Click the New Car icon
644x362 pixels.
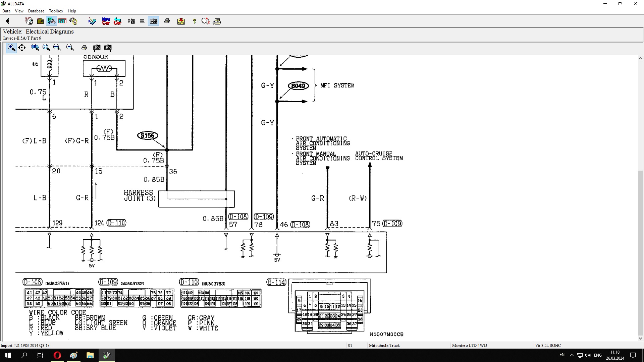pyautogui.click(x=106, y=21)
